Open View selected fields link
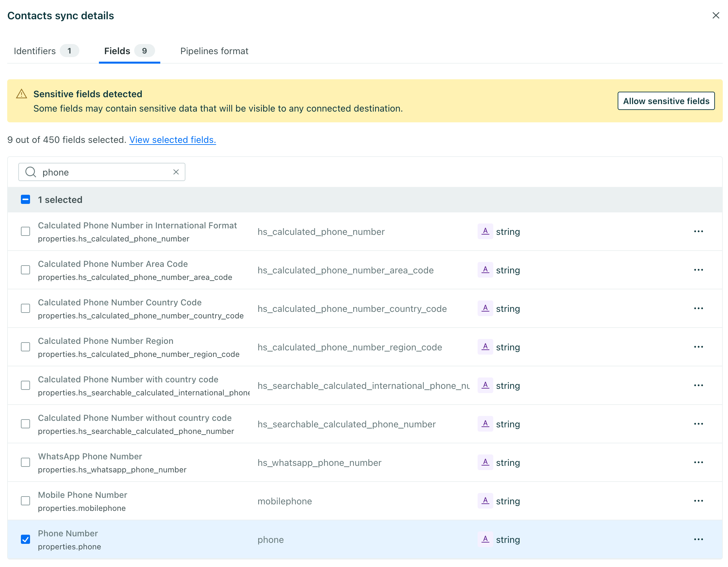This screenshot has height=567, width=728. click(172, 140)
